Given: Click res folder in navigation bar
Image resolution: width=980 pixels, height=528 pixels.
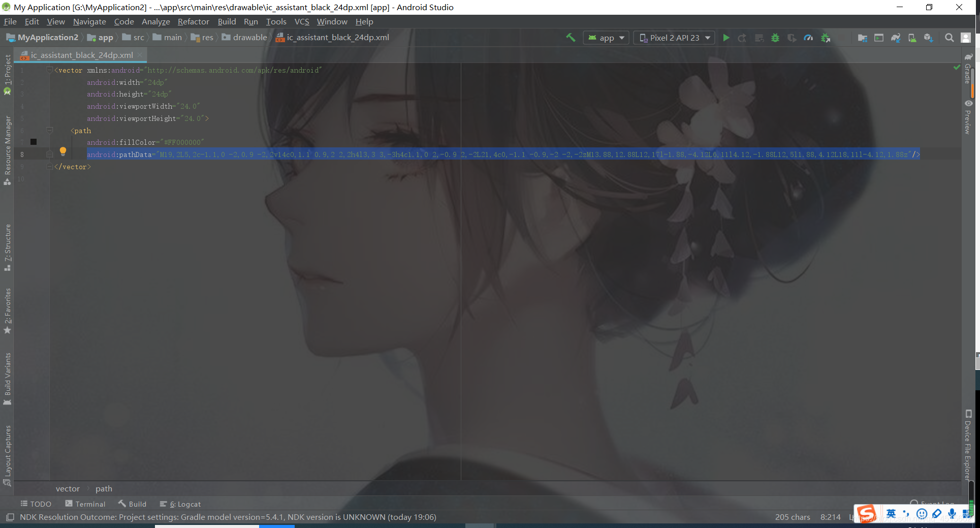Looking at the screenshot, I should tap(202, 38).
